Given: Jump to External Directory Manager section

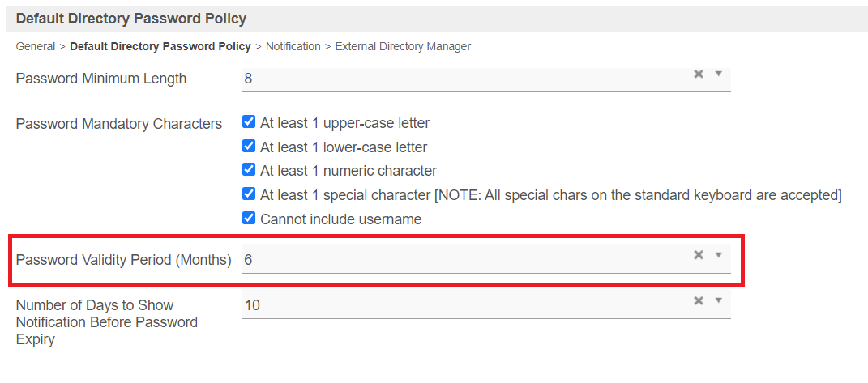Looking at the screenshot, I should 403,46.
